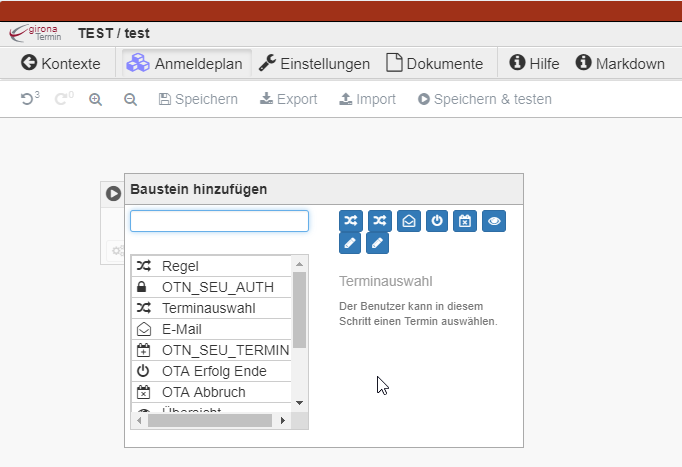Image resolution: width=682 pixels, height=467 pixels.
Task: Click the blue eye icon button
Action: pyautogui.click(x=493, y=220)
